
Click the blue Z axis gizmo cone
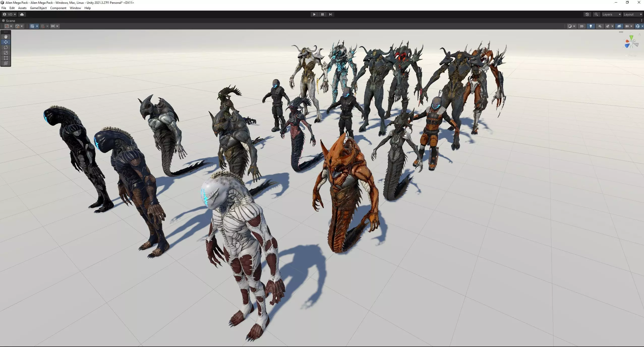pyautogui.click(x=627, y=46)
